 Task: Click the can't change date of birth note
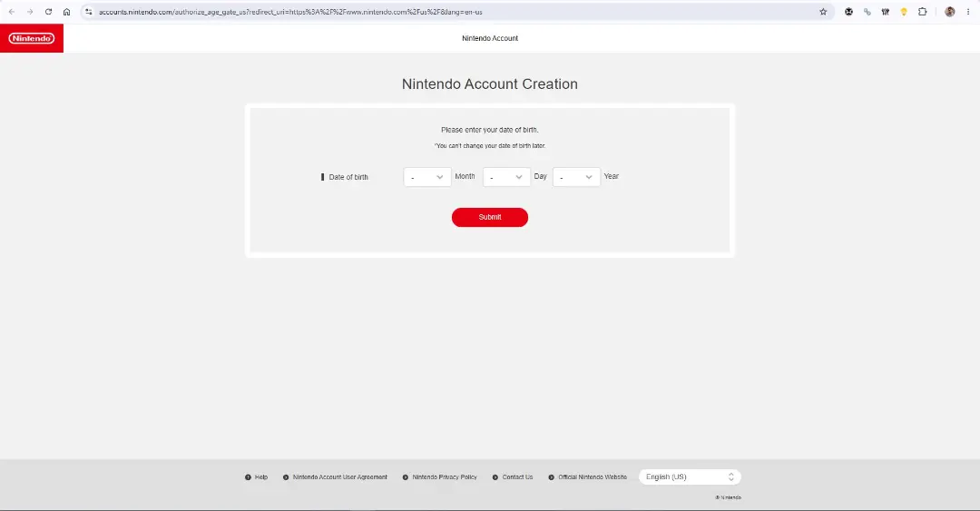click(490, 146)
